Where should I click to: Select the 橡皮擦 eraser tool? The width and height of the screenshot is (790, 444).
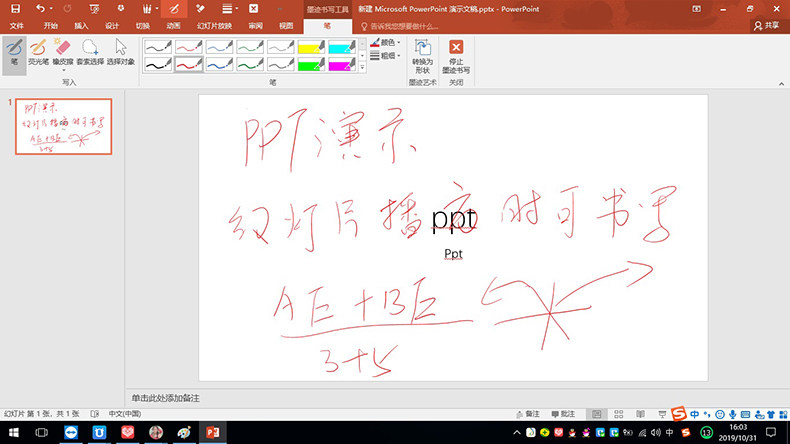pos(63,51)
